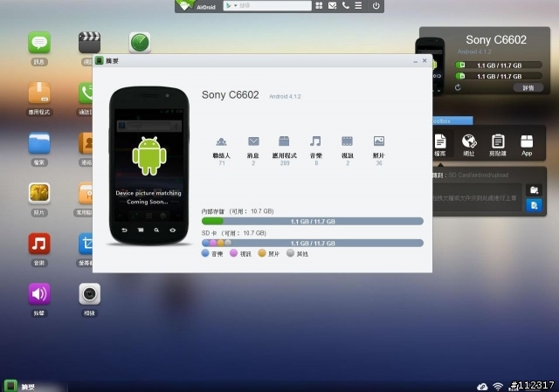Select the File tab in Toolbox

440,145
